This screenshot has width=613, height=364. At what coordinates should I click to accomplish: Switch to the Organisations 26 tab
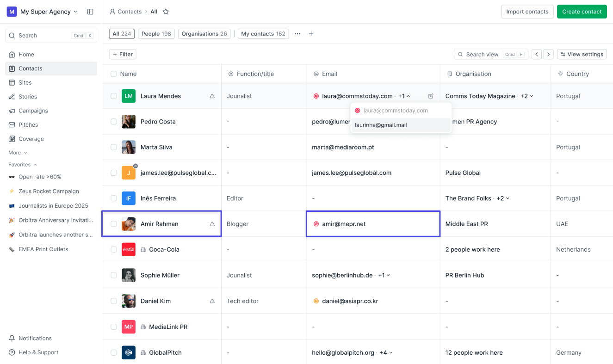click(x=204, y=34)
